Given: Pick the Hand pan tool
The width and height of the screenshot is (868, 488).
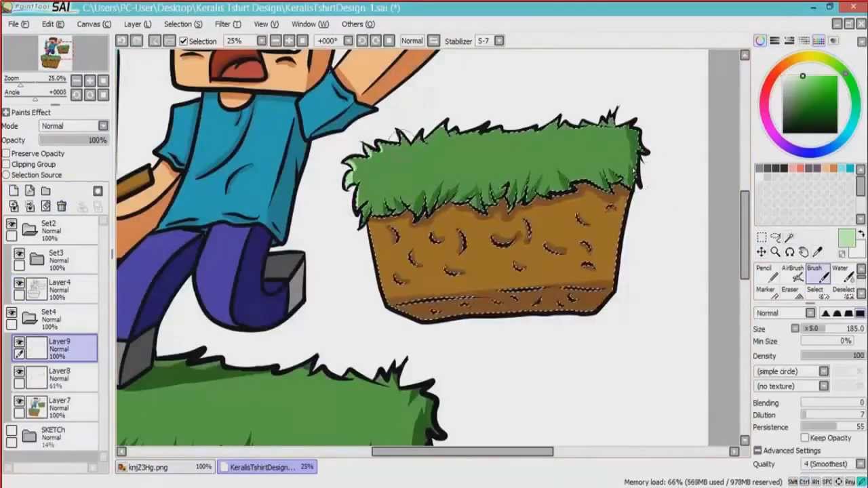Looking at the screenshot, I should [804, 252].
